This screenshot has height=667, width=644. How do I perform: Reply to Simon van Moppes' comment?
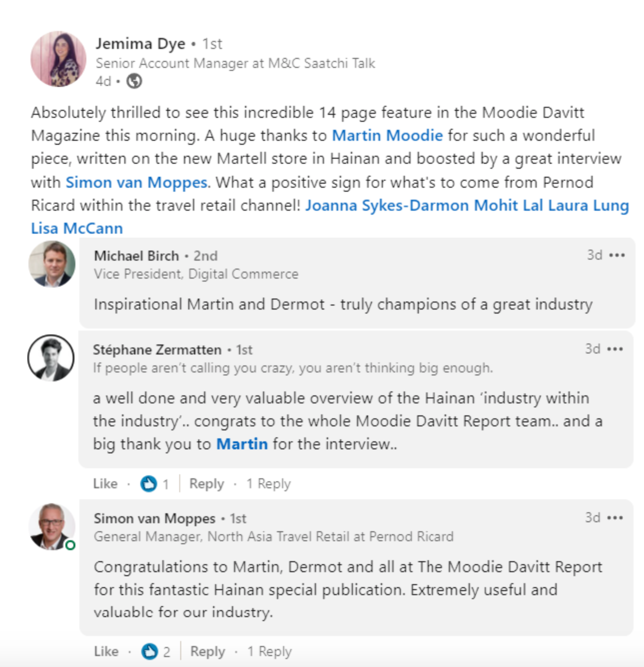(208, 652)
